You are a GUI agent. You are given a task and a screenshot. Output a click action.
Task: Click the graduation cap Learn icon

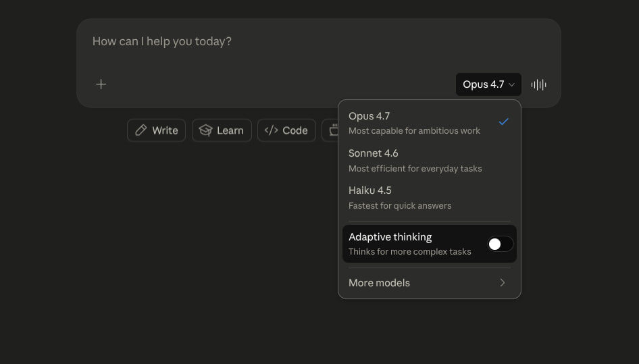pos(205,130)
